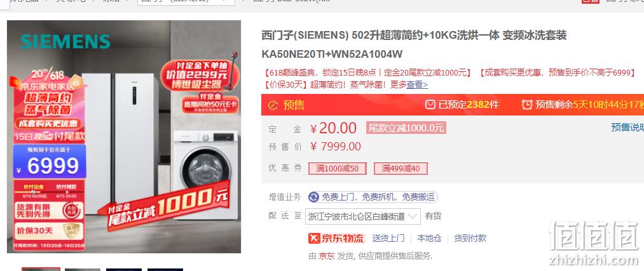Click the 增值业务 circular service icon
The height and width of the screenshot is (271, 644).
pyautogui.click(x=314, y=197)
